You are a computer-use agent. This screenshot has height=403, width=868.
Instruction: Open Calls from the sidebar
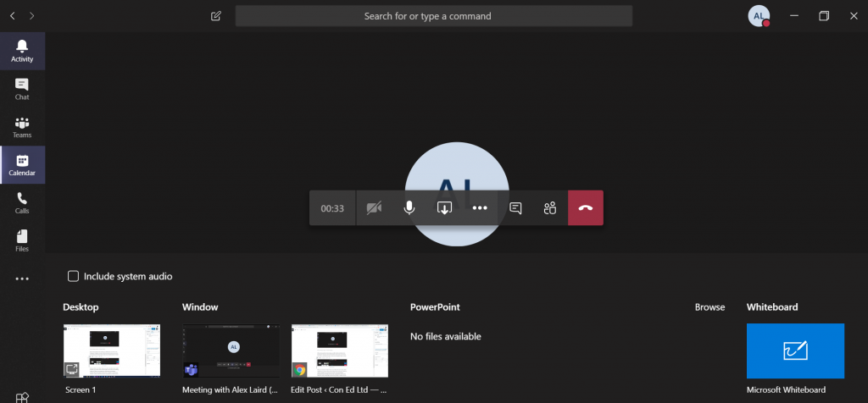[x=22, y=203]
